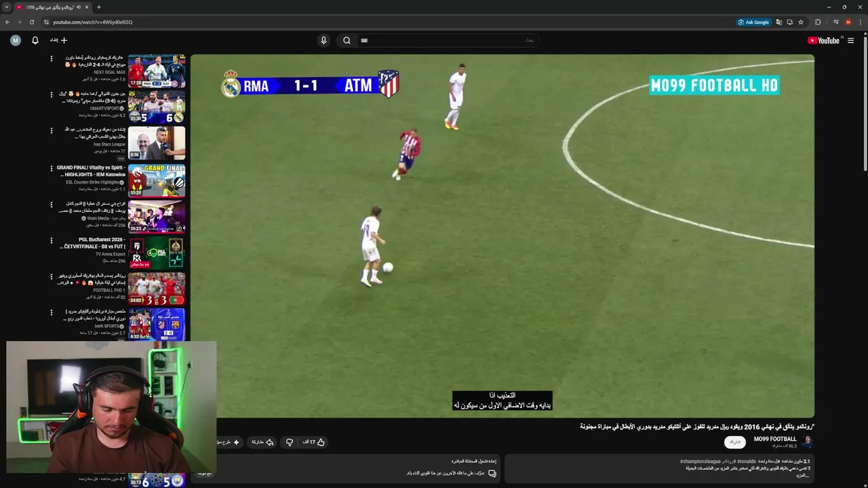Open options menu for PGL Bucharest video

point(51,240)
